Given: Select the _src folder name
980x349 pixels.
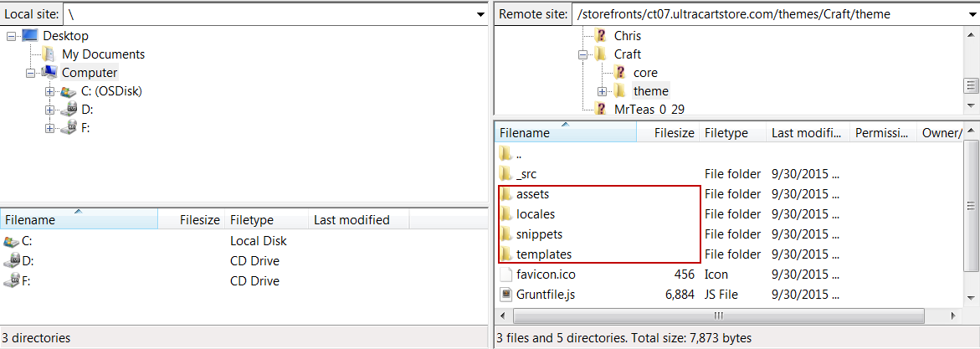Looking at the screenshot, I should (527, 174).
